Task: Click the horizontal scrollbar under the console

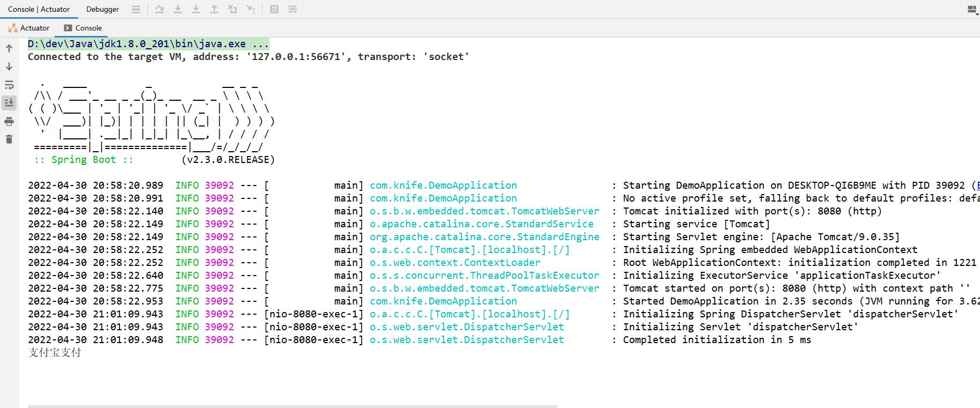Action: tap(293, 406)
